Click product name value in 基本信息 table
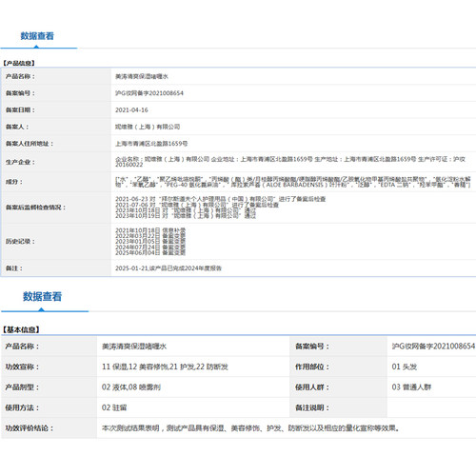This screenshot has height=476, width=476. [x=134, y=347]
